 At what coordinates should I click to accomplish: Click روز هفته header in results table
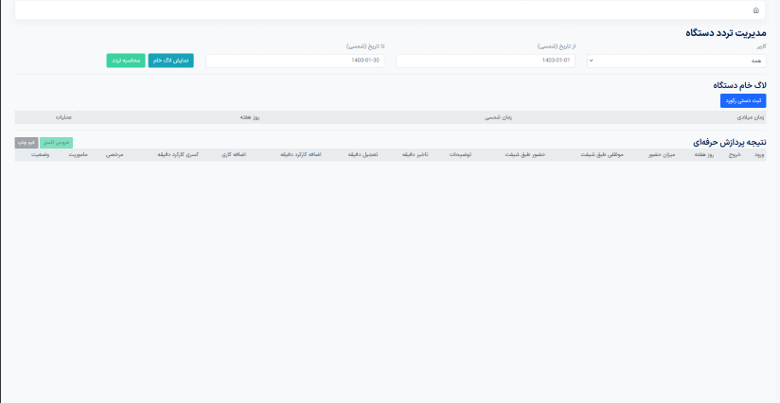tap(704, 155)
